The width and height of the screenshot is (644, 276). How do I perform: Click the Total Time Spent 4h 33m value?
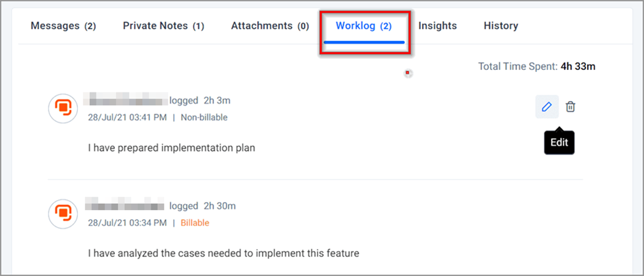[578, 66]
